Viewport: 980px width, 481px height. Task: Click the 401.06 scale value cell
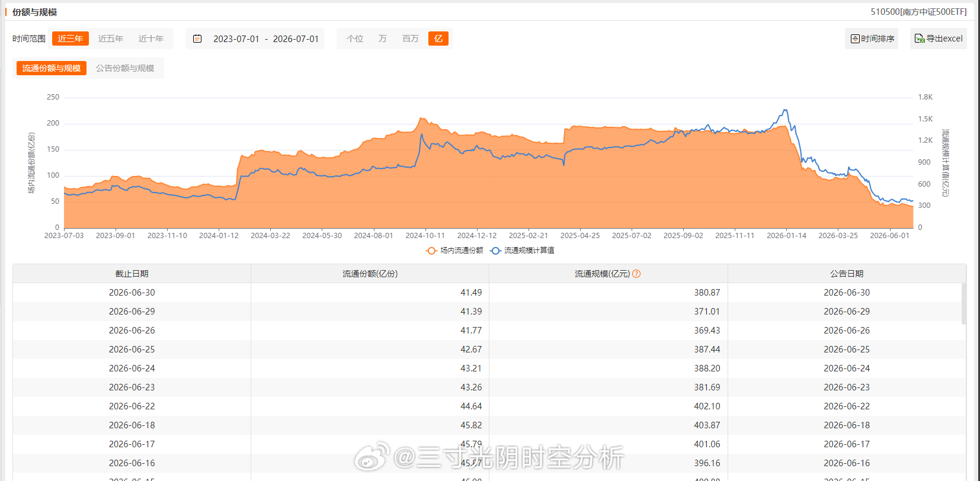coord(608,444)
